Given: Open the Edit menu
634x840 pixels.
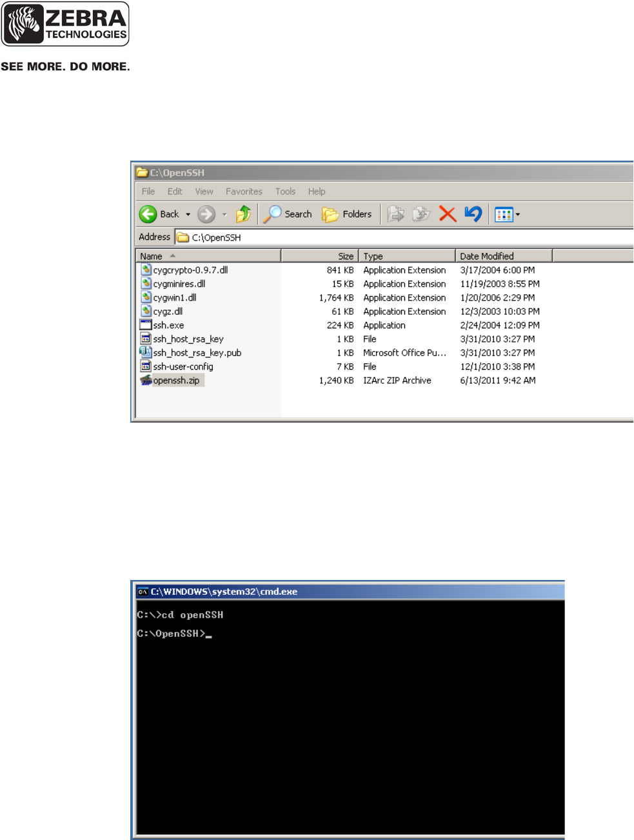Looking at the screenshot, I should 175,192.
